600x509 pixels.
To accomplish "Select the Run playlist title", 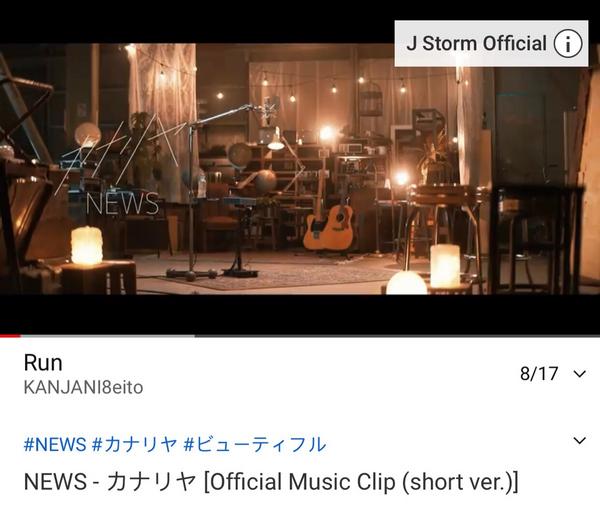I will [x=43, y=363].
